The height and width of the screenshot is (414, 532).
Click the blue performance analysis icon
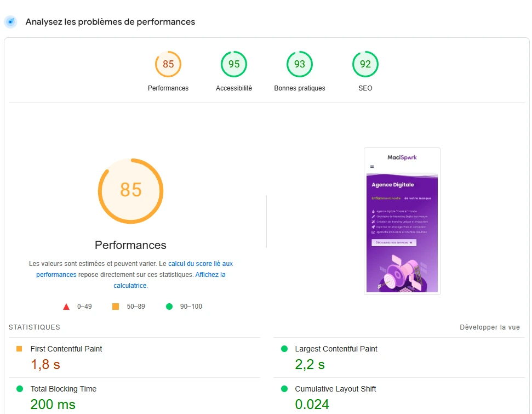[10, 22]
